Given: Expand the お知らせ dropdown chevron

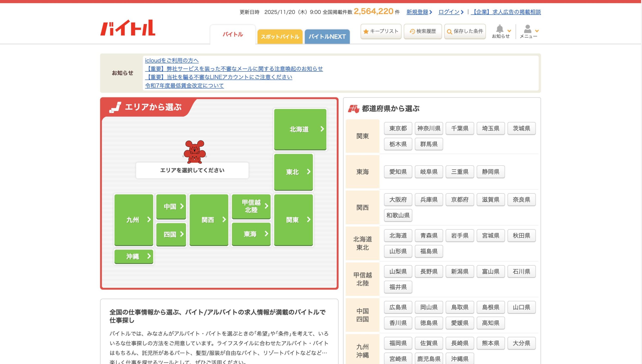Looking at the screenshot, I should pos(509,31).
